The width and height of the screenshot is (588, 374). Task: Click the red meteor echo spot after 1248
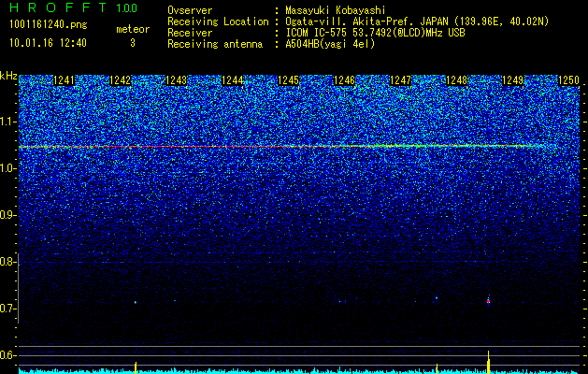[488, 301]
